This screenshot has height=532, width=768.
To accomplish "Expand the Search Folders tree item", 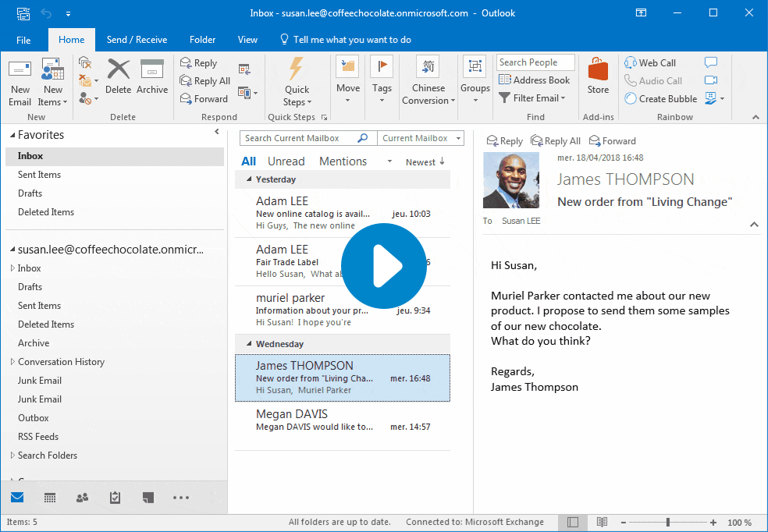I will (12, 455).
